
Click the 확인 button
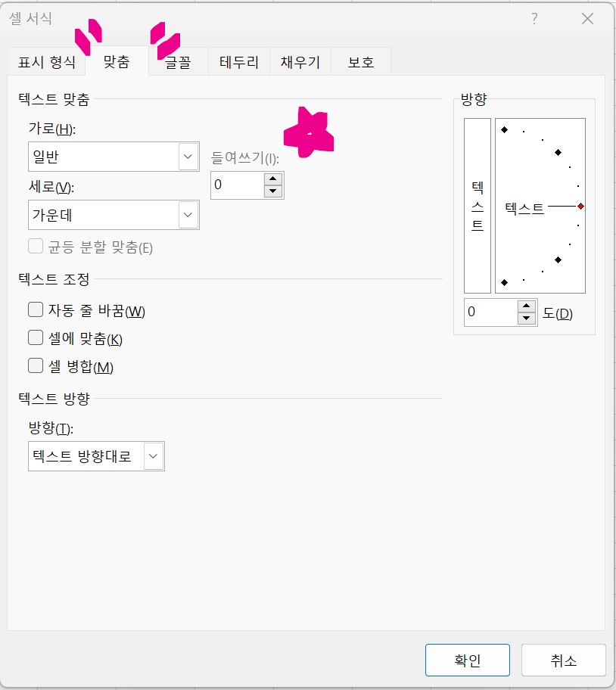[x=468, y=659]
